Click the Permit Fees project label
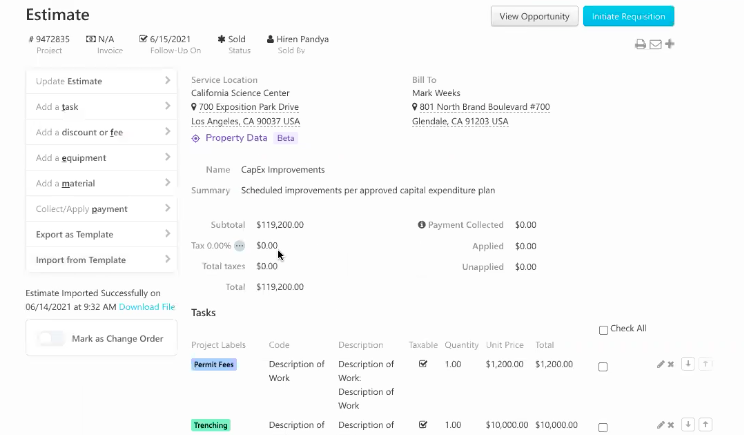 (x=214, y=364)
